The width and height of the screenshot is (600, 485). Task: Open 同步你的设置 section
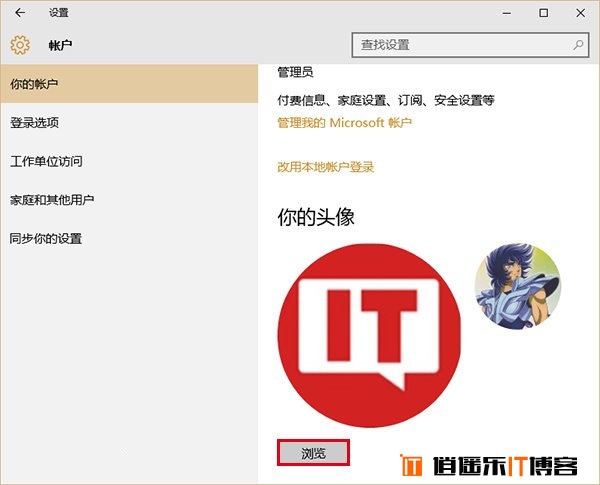tap(129, 238)
